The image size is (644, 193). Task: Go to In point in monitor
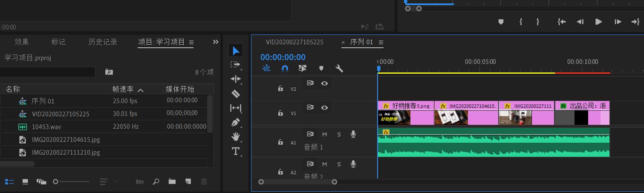(x=562, y=22)
